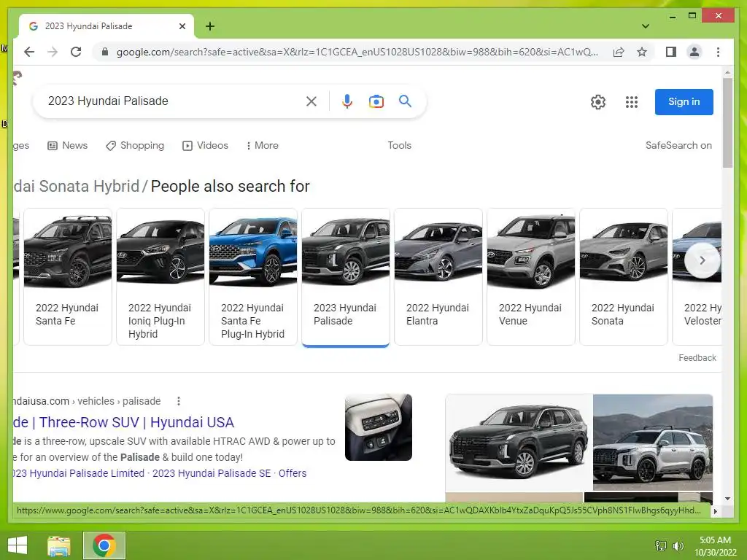The width and height of the screenshot is (747, 560).
Task: Open Chrome side panel
Action: click(671, 52)
